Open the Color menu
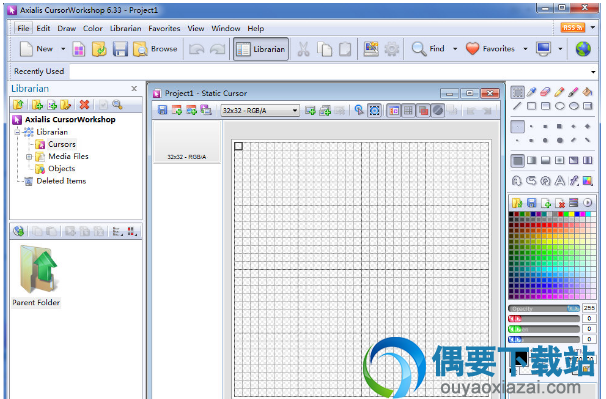The height and width of the screenshot is (399, 606). [x=93, y=28]
